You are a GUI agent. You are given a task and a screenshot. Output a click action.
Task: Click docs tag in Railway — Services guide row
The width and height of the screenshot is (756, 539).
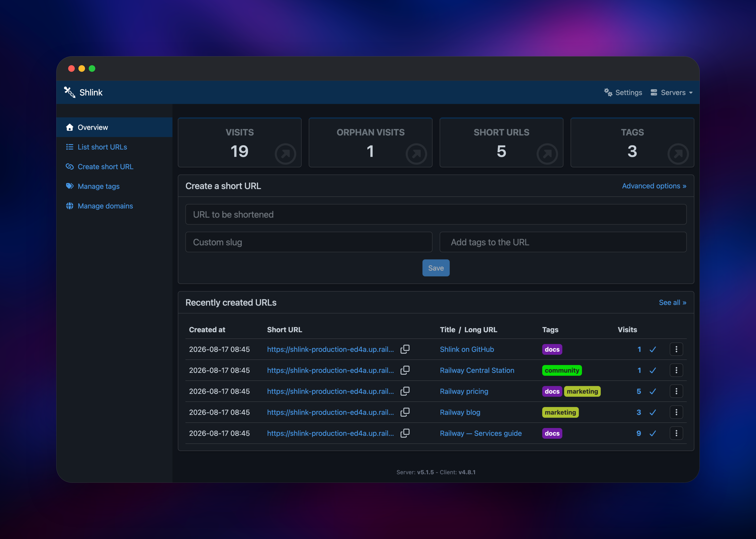point(552,433)
